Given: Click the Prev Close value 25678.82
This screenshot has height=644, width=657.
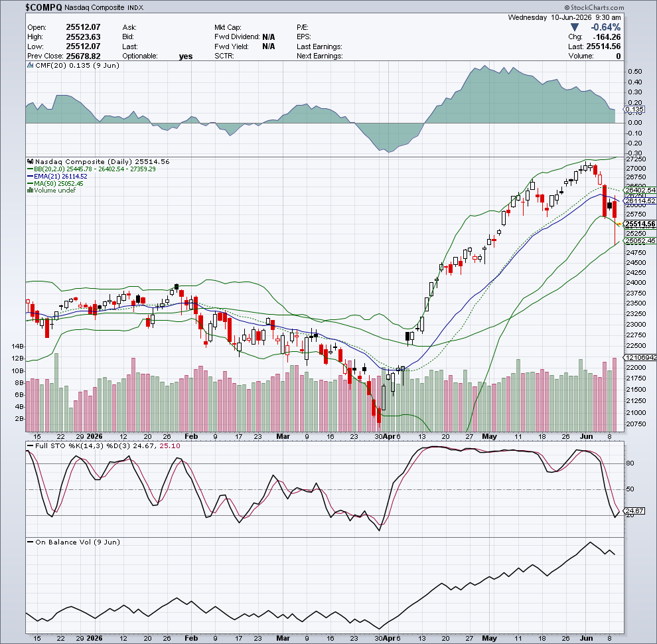Looking at the screenshot, I should 83,56.
